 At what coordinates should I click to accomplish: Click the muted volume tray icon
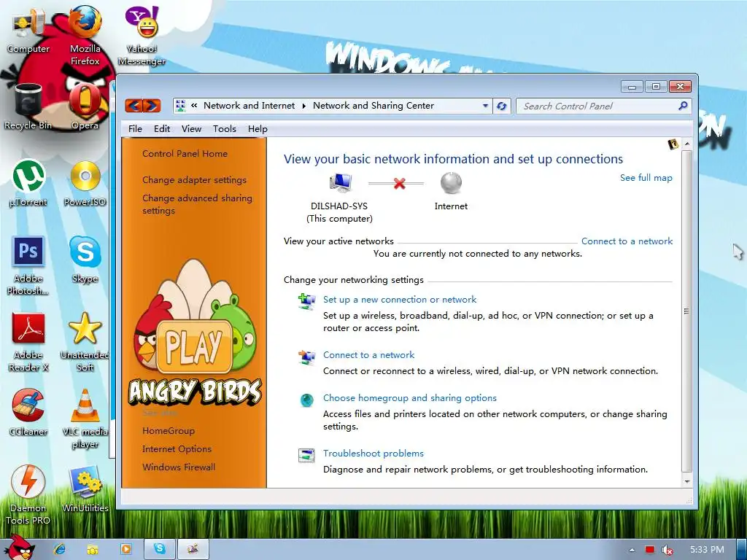(667, 550)
